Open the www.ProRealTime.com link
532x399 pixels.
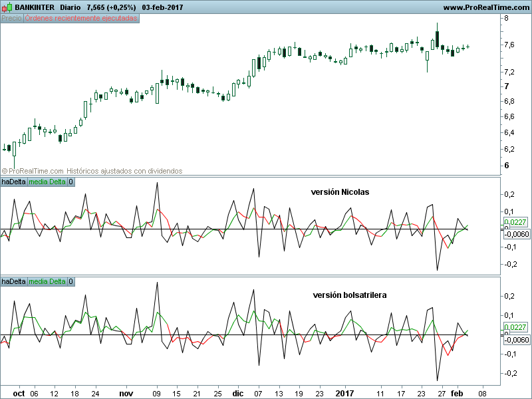(x=486, y=7)
